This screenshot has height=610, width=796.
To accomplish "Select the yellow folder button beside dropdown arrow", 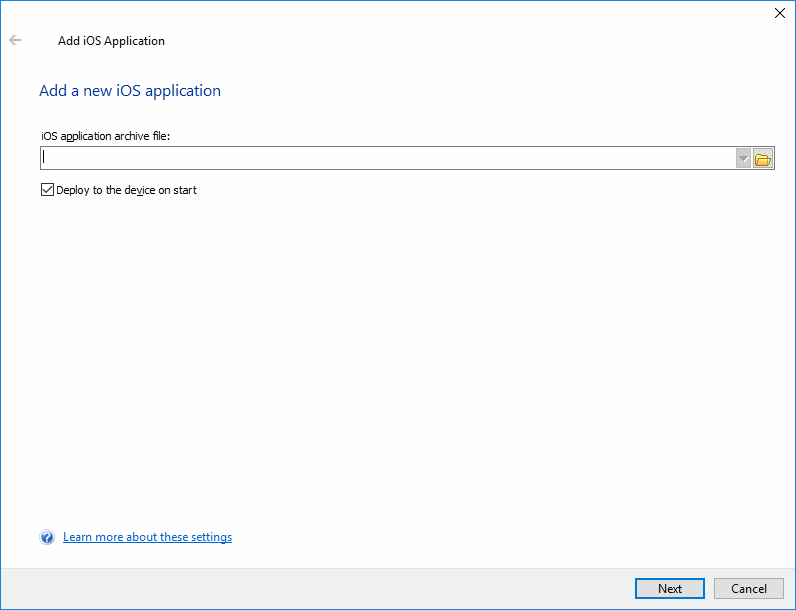I will tap(763, 159).
